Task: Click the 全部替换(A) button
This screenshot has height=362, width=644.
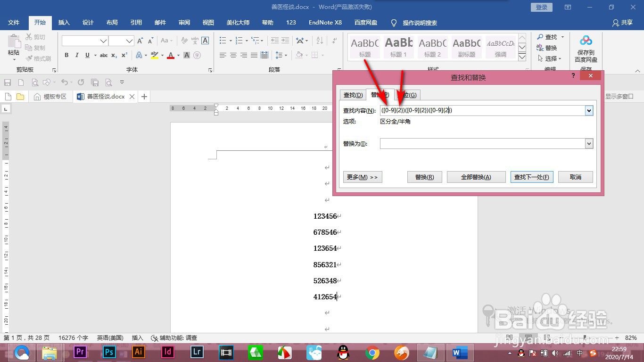Action: click(476, 177)
